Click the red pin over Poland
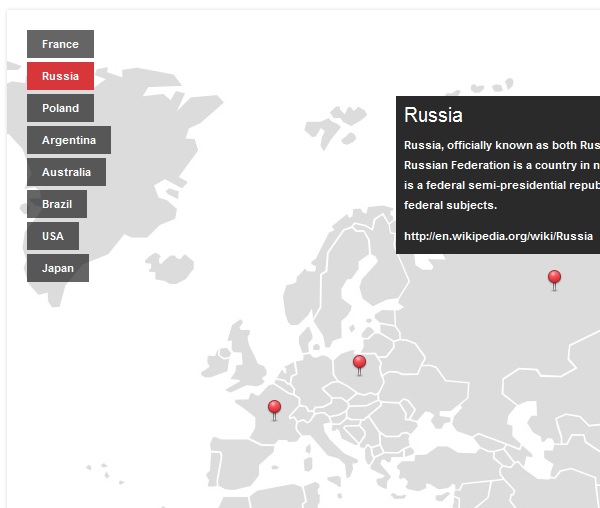Screen dimensions: 600x508 359,363
